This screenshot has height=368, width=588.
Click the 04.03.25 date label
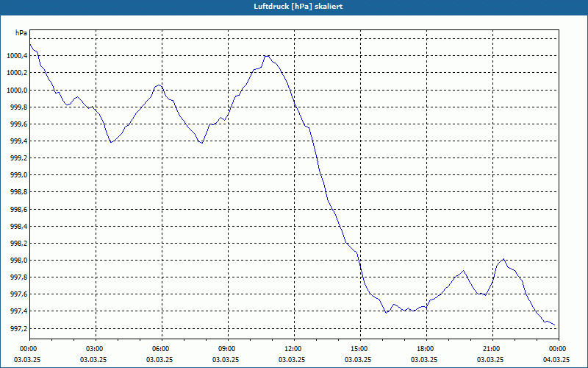tap(556, 360)
